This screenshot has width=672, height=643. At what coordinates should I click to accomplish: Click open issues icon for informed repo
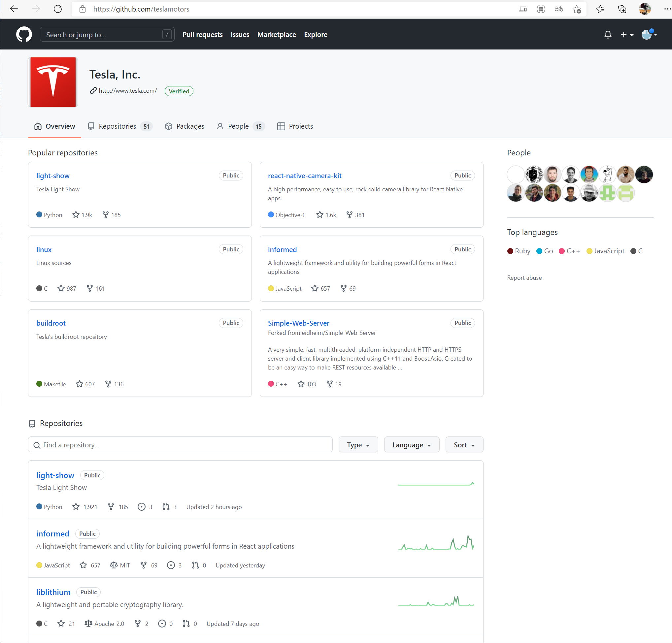[x=171, y=565]
